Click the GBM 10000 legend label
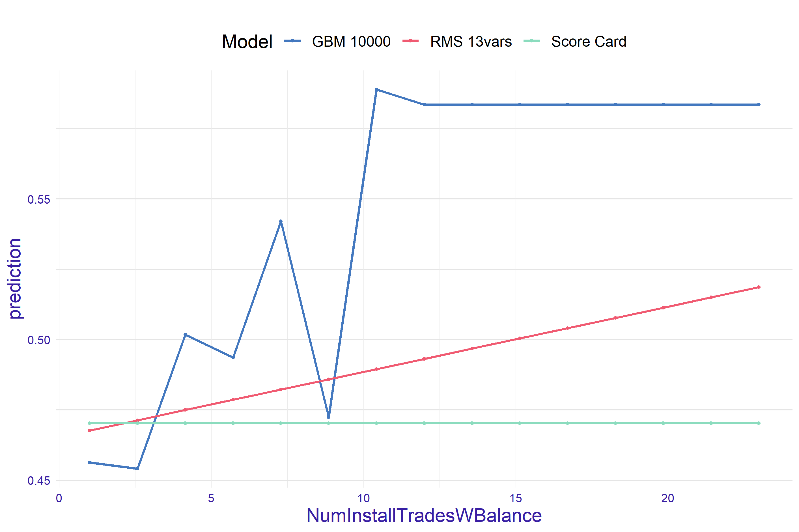Screen dimensions: 799x532 pyautogui.click(x=351, y=42)
